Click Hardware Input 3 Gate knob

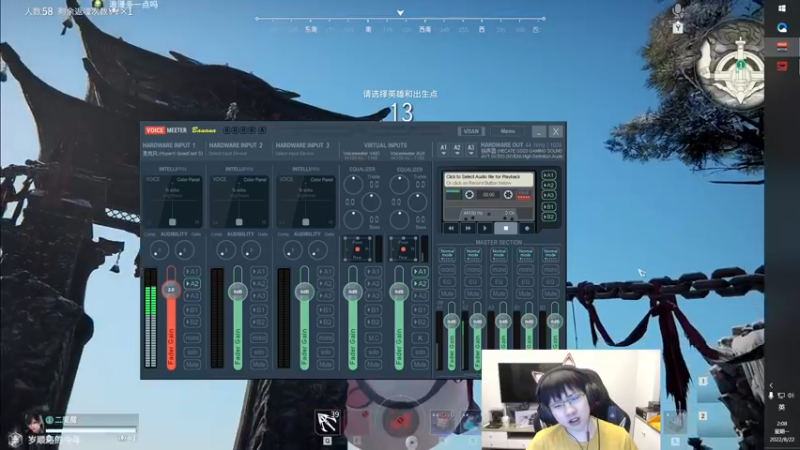[x=317, y=250]
